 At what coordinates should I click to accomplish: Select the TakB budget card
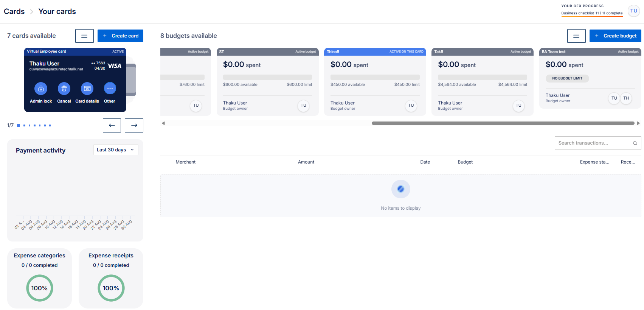[x=482, y=81]
